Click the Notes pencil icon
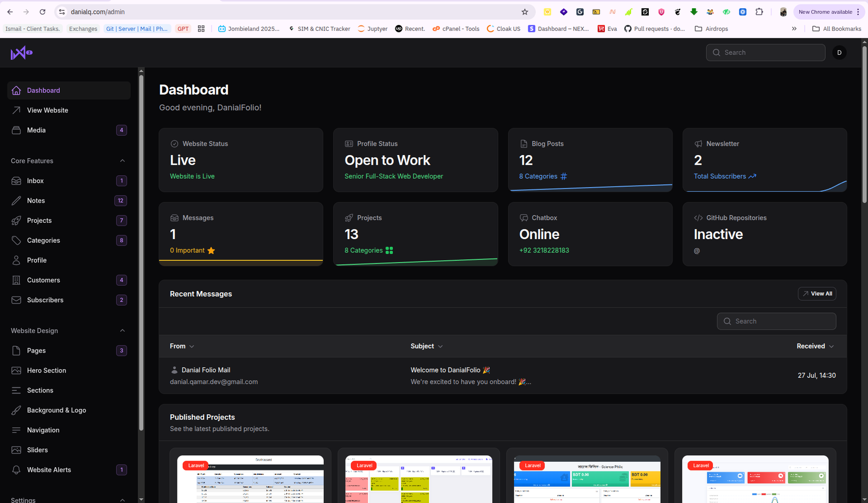This screenshot has height=503, width=868. (x=16, y=201)
